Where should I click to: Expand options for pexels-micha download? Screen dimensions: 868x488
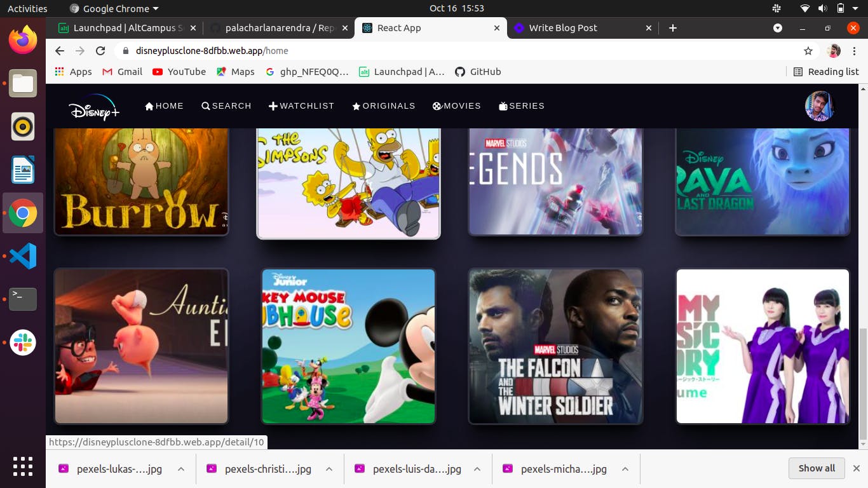(x=625, y=469)
